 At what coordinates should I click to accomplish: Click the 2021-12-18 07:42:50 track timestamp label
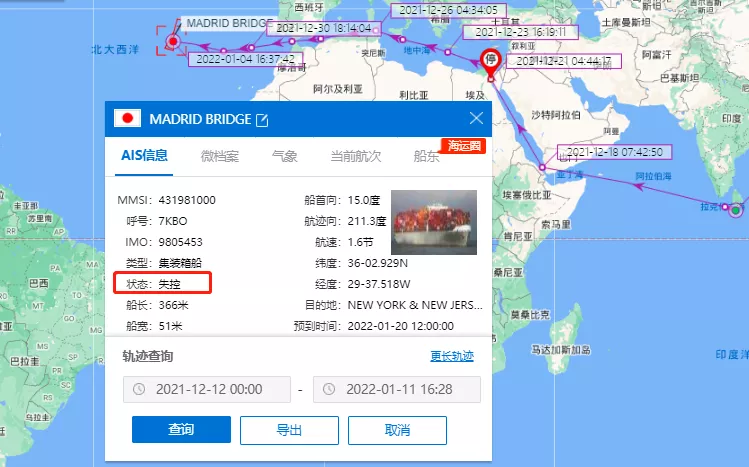coord(614,152)
